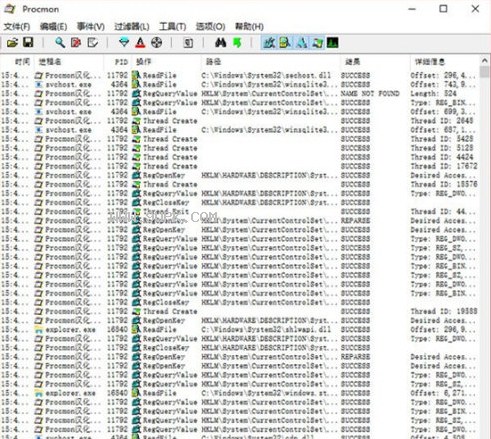Click the scrollbar up arrow
The width and height of the screenshot is (491, 439).
pos(485,61)
